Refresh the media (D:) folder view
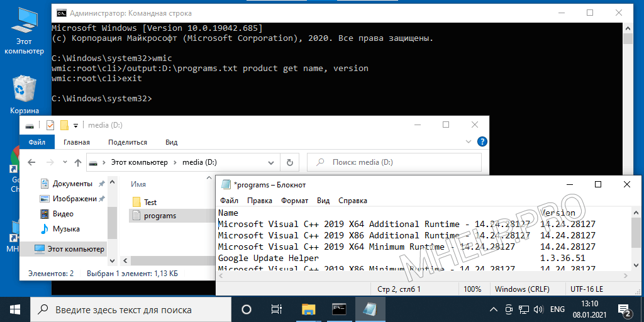This screenshot has height=322, width=644. (x=289, y=162)
